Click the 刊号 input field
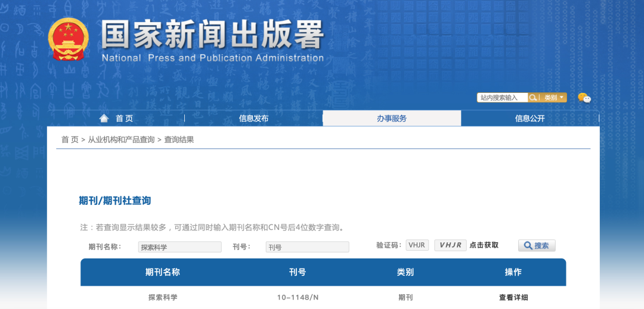 [x=307, y=246]
